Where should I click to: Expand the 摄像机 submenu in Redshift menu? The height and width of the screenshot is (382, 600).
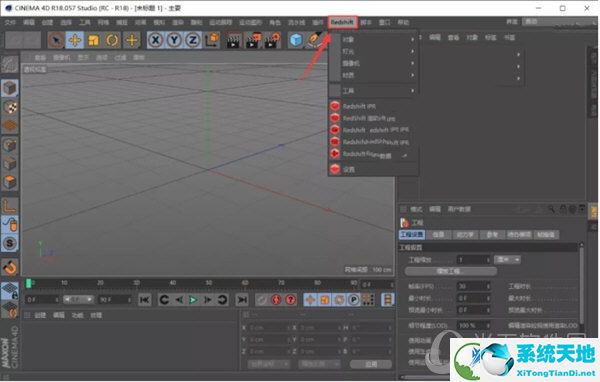(373, 63)
